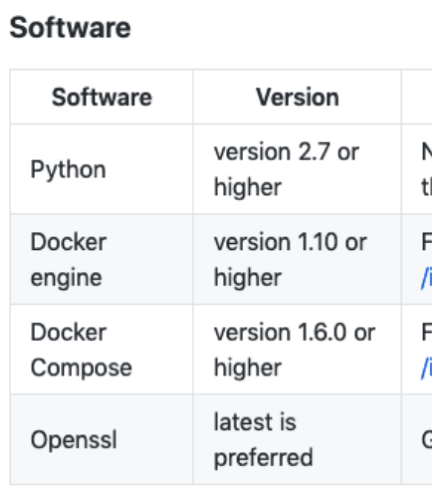
Task: Click the Openssl table cell
Action: 102,439
